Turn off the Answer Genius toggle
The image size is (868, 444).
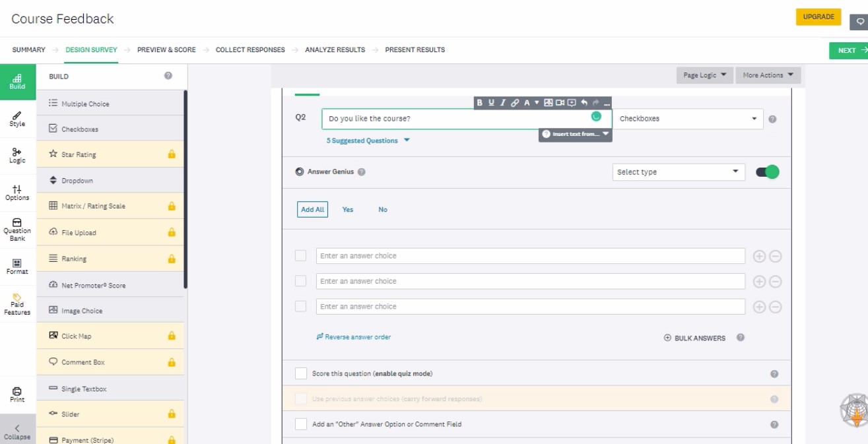(767, 172)
